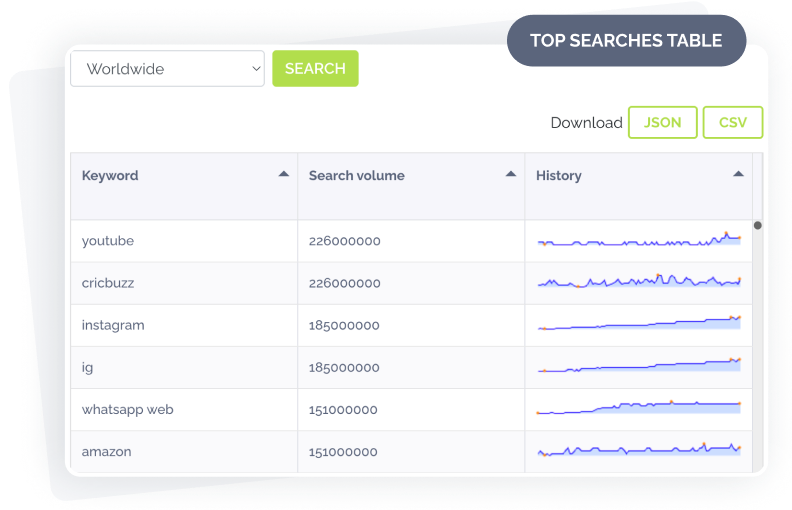Open the cricbuzz history sparkline chart

pyautogui.click(x=639, y=281)
